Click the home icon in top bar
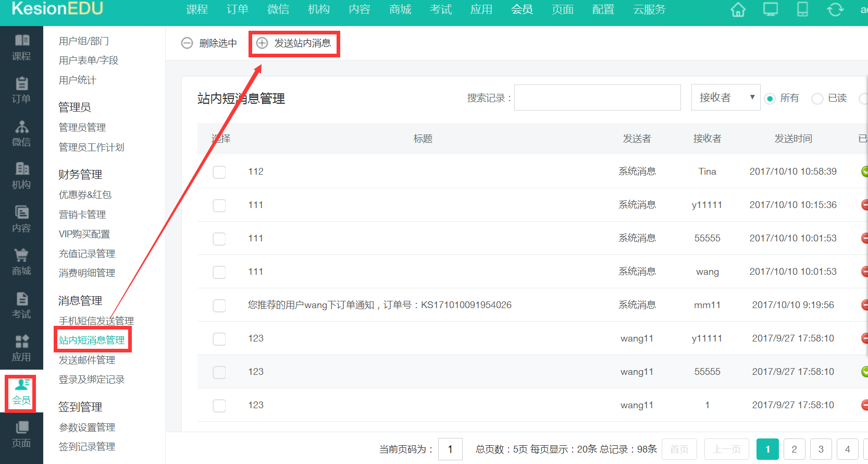Viewport: 868px width, 464px height. point(738,10)
